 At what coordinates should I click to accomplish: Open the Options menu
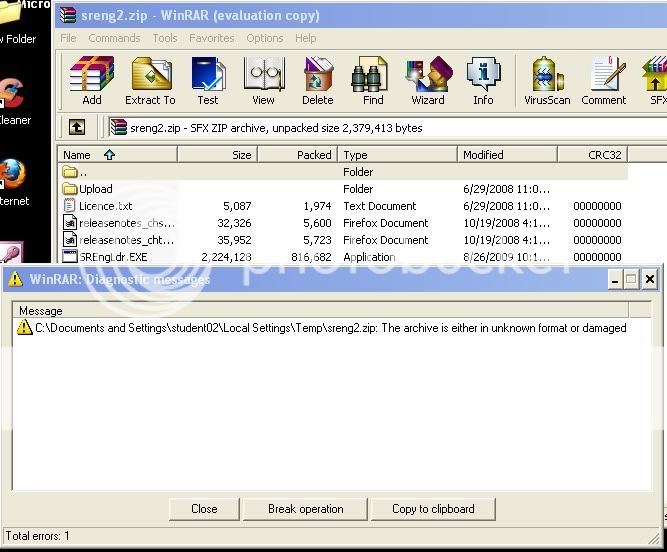[265, 38]
